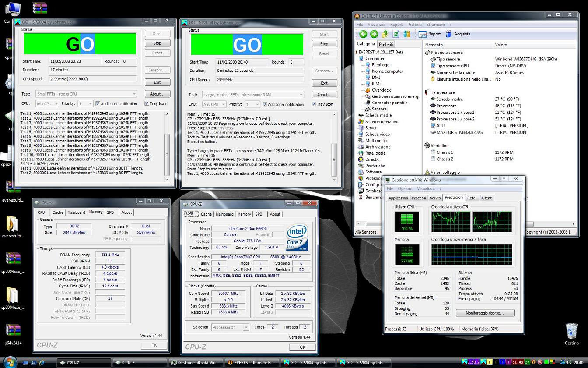Switch to Processi tab in Task Manager
The width and height of the screenshot is (588, 368).
tap(419, 198)
